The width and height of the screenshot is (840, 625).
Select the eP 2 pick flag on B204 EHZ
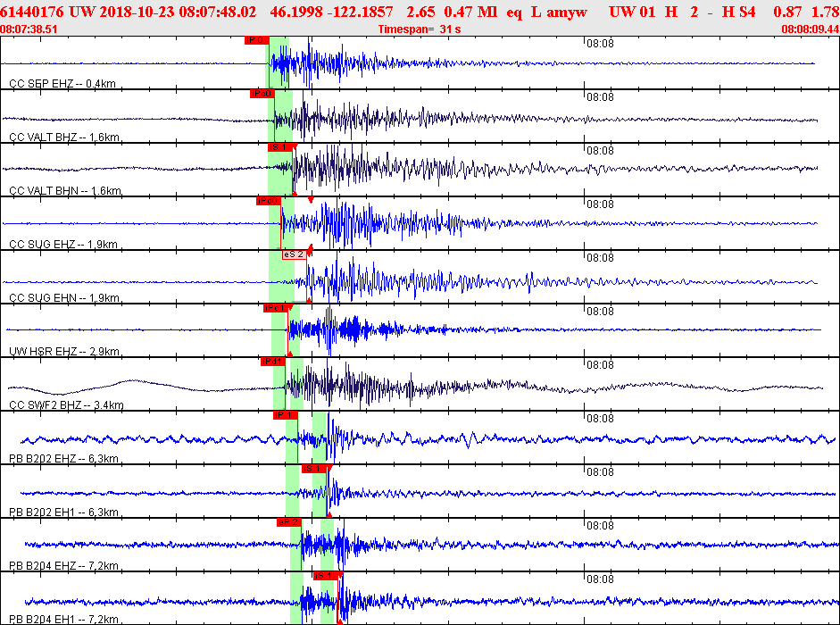click(288, 522)
